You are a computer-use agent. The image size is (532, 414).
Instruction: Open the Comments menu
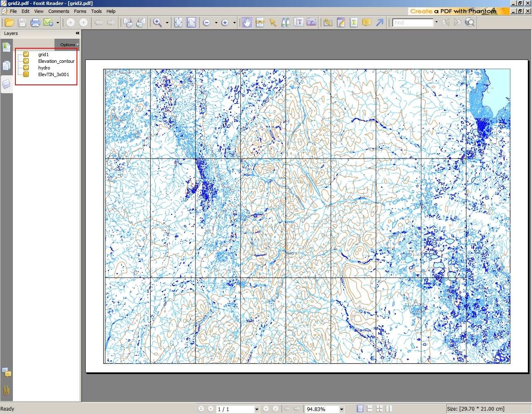coord(59,11)
